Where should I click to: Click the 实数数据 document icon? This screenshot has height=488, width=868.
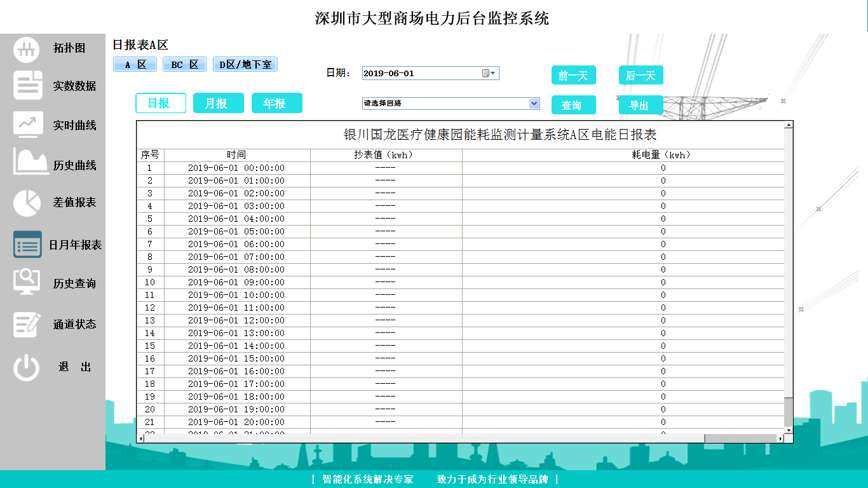point(28,86)
